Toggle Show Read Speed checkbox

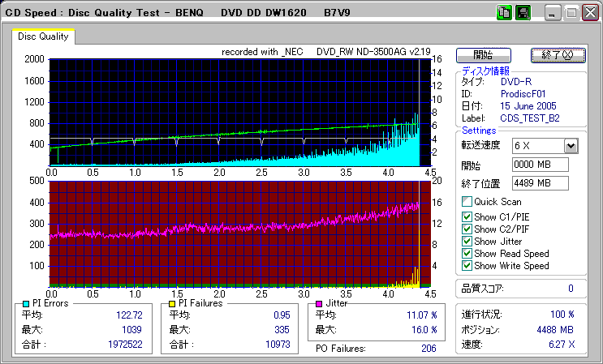click(467, 253)
